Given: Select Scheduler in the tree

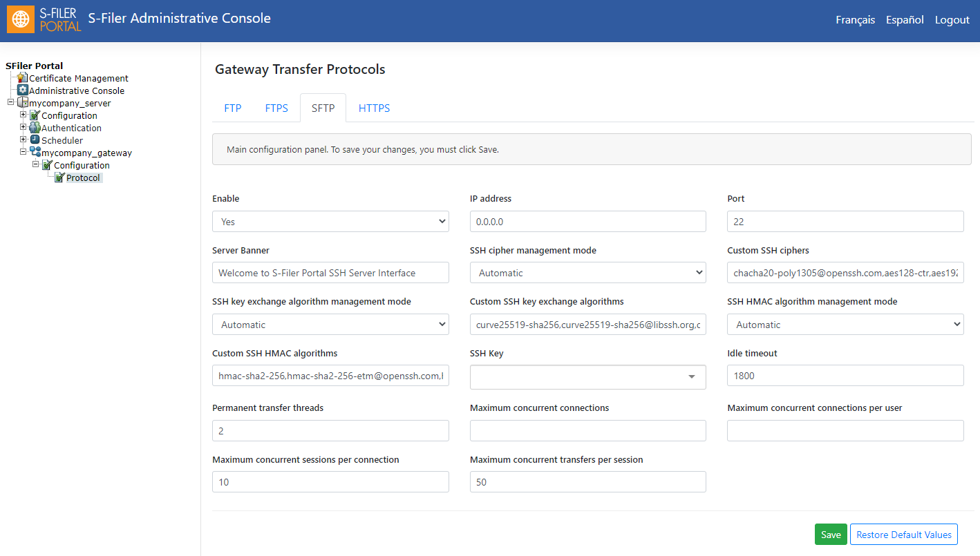Looking at the screenshot, I should pos(62,140).
